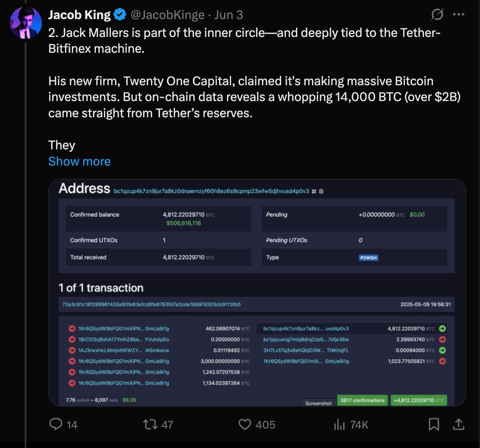Click the blue verified badge
Viewport: 480px width, 448px height.
[x=119, y=15]
